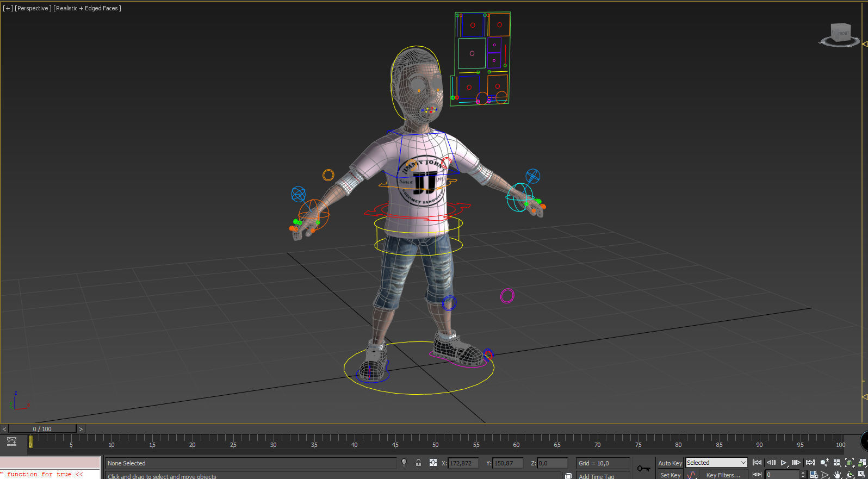Toggle the Set Key mode button
The image size is (868, 479).
tap(670, 475)
